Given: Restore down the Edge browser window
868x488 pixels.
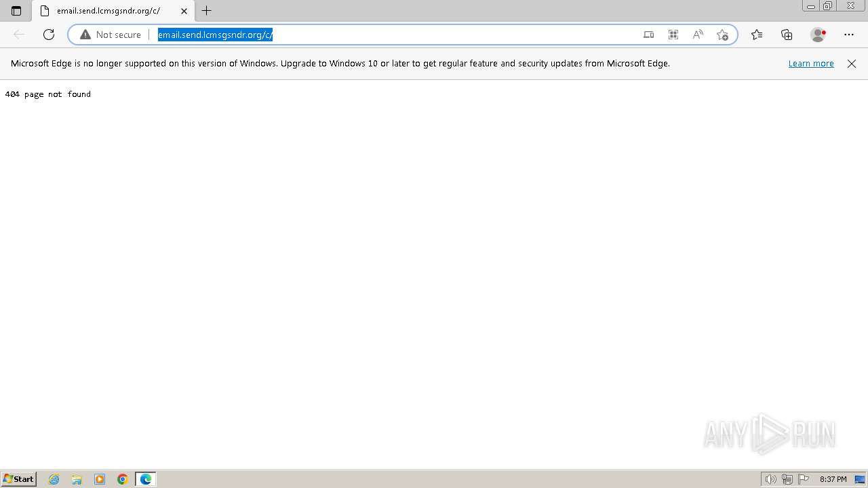Looking at the screenshot, I should [828, 6].
